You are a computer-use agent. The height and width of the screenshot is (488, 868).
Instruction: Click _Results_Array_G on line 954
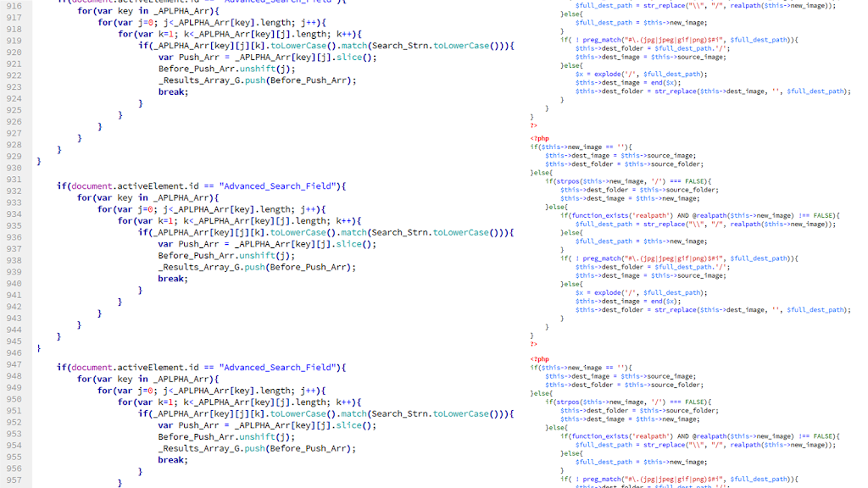[x=198, y=448]
